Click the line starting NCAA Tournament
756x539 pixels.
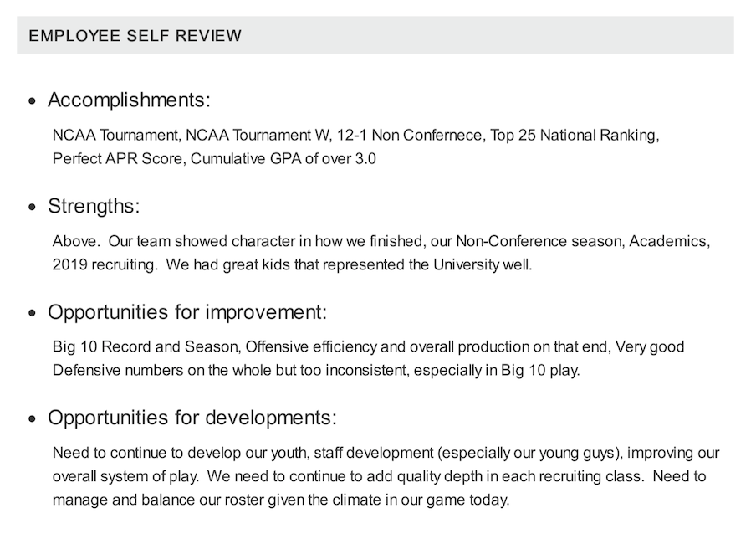click(x=355, y=135)
